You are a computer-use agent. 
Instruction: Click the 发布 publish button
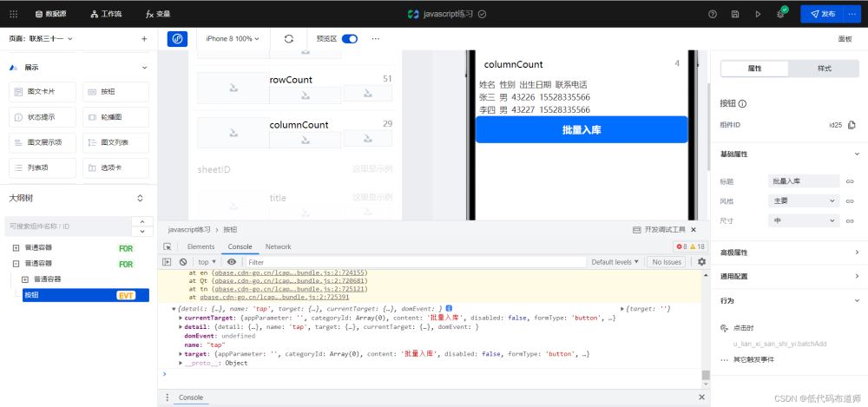[x=821, y=15]
